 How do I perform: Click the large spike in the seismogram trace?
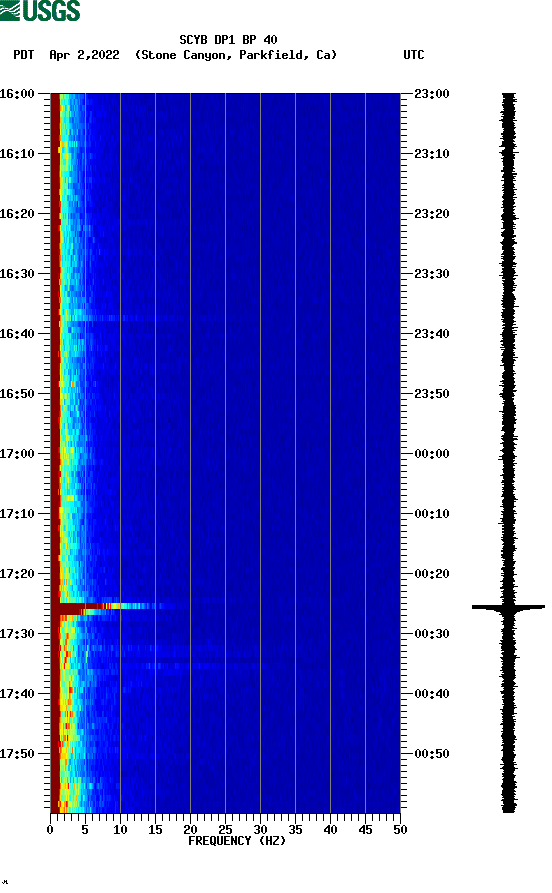tap(508, 608)
